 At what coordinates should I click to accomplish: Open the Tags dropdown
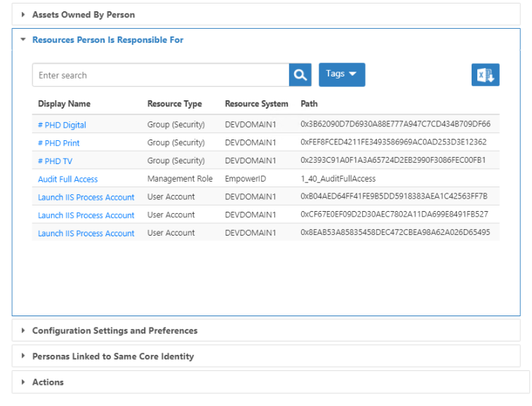[342, 74]
